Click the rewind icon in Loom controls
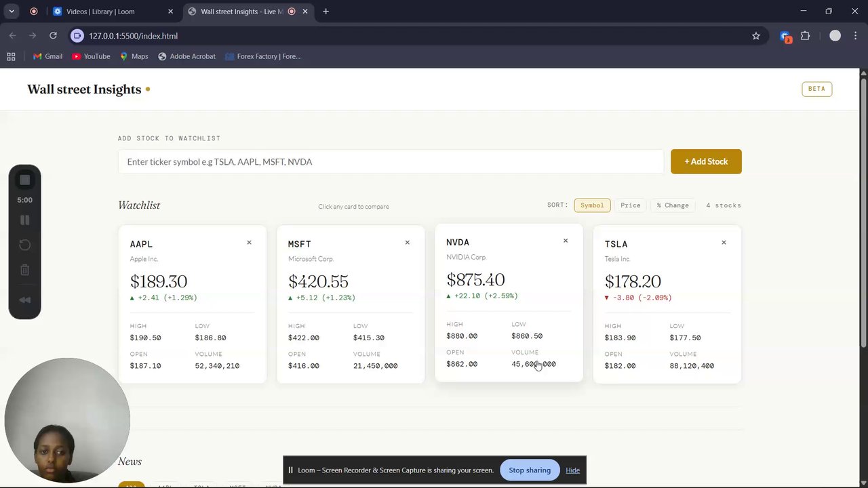This screenshot has height=488, width=868. pos(24,300)
